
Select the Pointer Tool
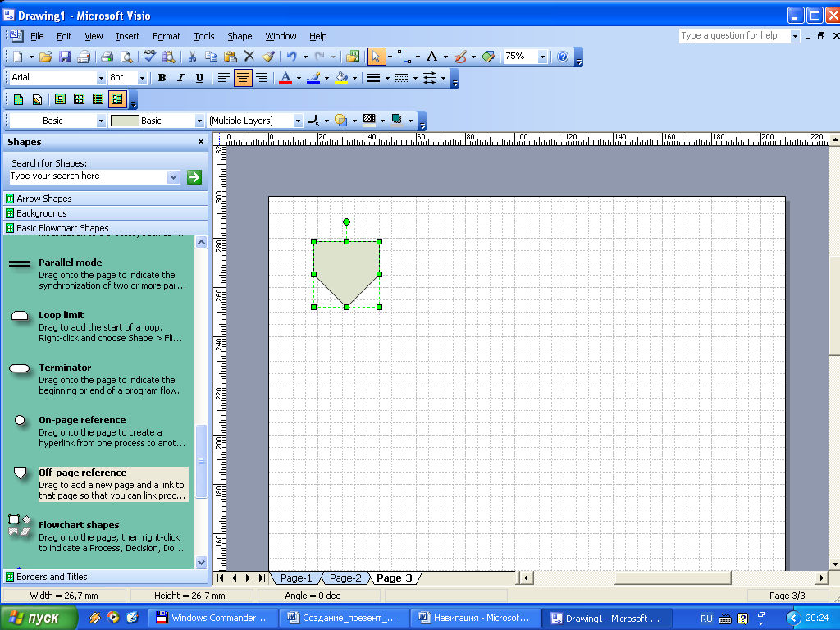click(x=376, y=57)
